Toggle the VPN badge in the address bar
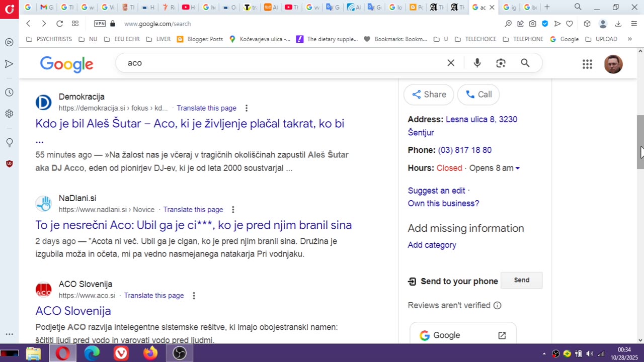 click(x=100, y=24)
